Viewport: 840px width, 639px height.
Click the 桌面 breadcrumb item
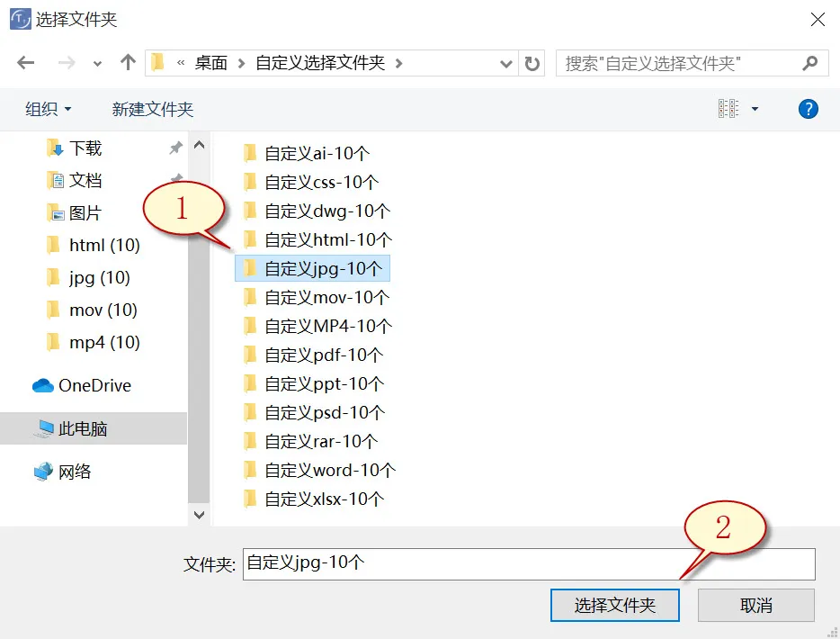pyautogui.click(x=213, y=63)
